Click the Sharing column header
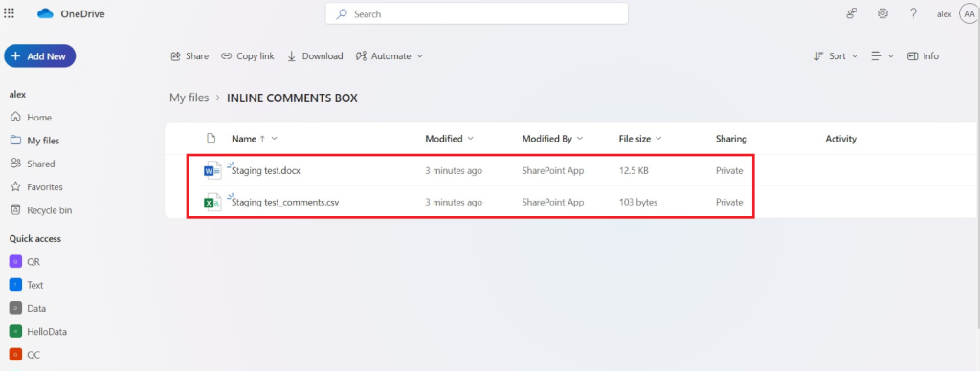This screenshot has height=371, width=980. (731, 139)
